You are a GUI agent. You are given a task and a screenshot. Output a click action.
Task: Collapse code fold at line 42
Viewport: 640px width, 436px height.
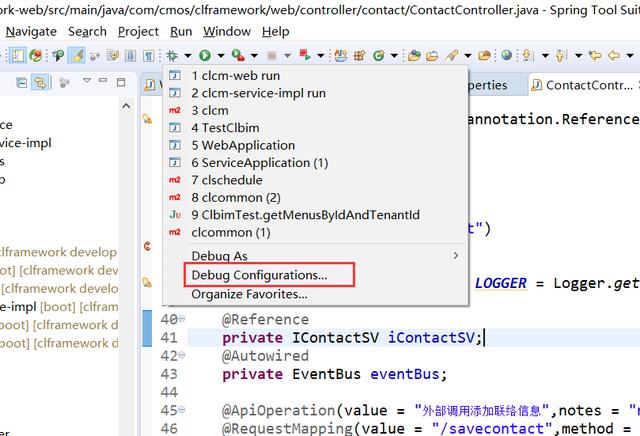182,355
